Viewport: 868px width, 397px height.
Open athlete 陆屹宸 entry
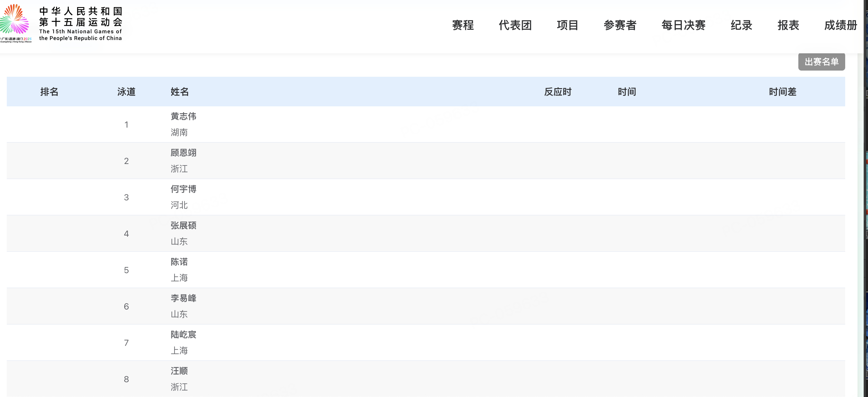183,335
